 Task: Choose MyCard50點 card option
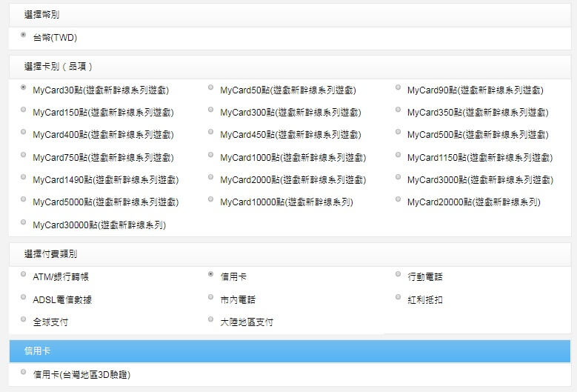[x=210, y=87]
